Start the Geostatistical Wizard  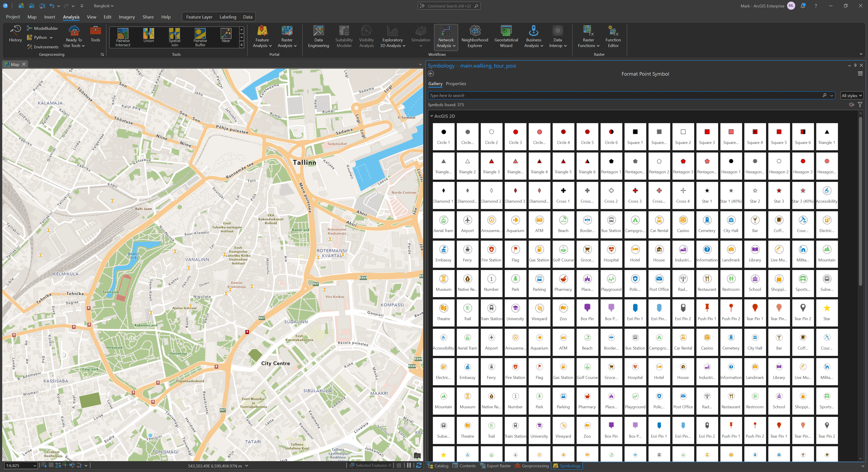pyautogui.click(x=506, y=36)
